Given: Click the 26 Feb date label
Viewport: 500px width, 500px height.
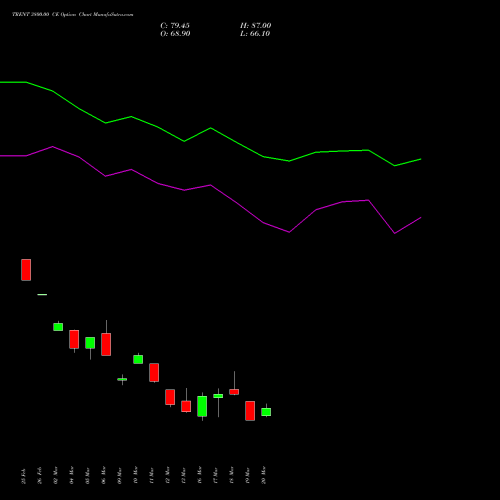Looking at the screenshot, I should pyautogui.click(x=39, y=476).
